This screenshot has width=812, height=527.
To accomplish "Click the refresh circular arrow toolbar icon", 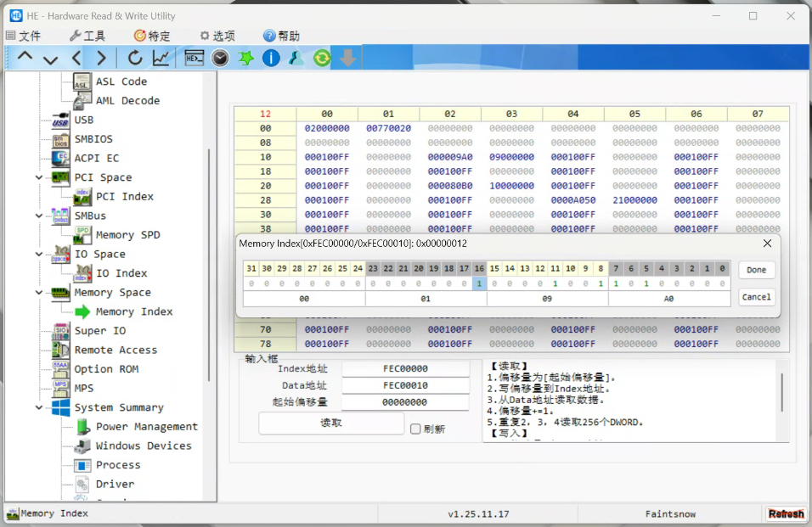I will [x=135, y=58].
